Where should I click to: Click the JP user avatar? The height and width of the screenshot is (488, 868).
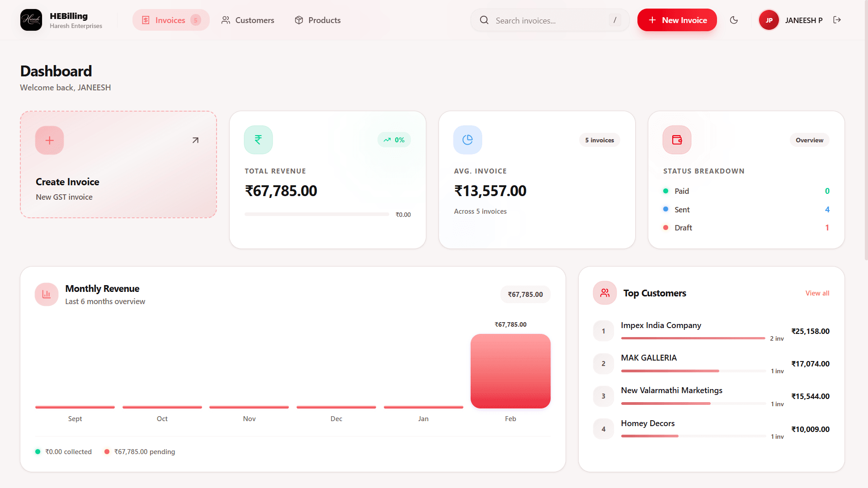point(769,20)
